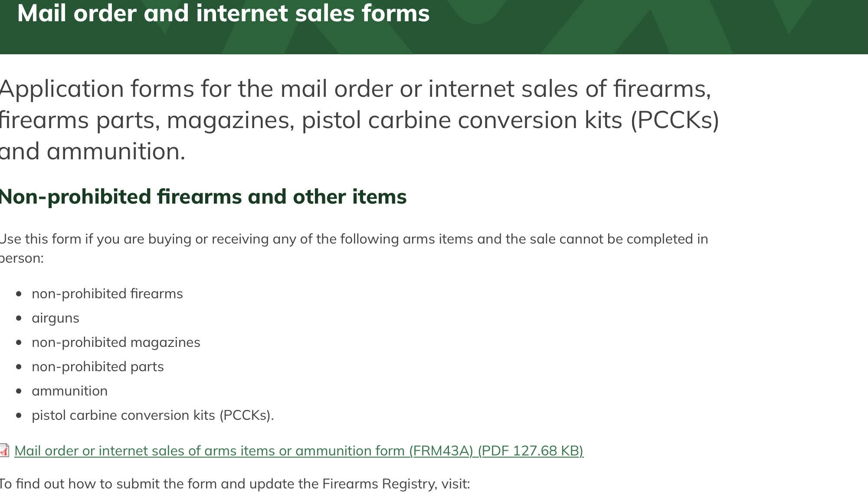
Task: Click the 'pistol carbine conversion kits (PCCKs).' bullet
Action: [x=153, y=415]
